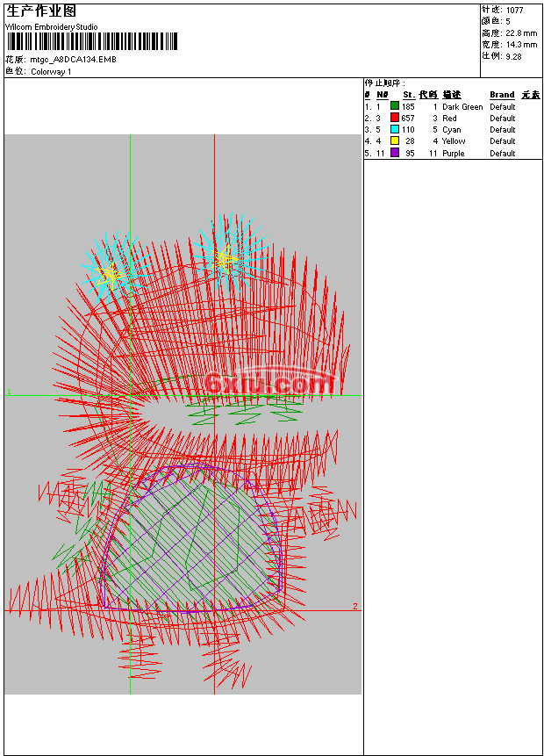Click the 'St.' column header

pyautogui.click(x=409, y=95)
